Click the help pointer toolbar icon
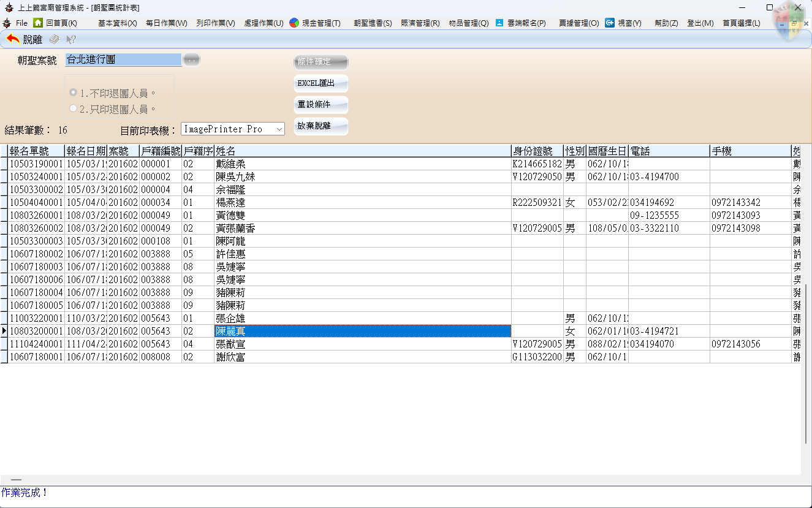 tap(71, 39)
